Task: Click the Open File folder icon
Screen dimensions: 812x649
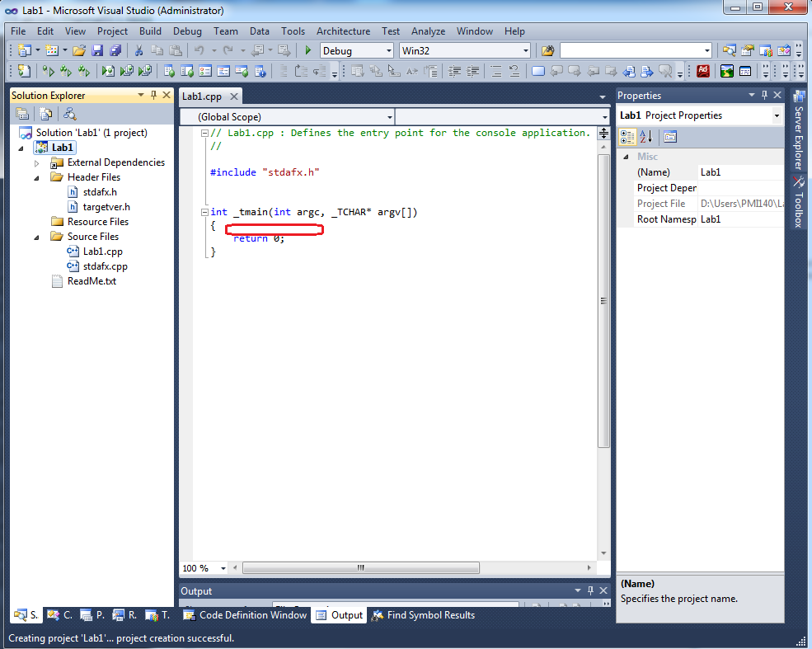Action: pos(79,50)
